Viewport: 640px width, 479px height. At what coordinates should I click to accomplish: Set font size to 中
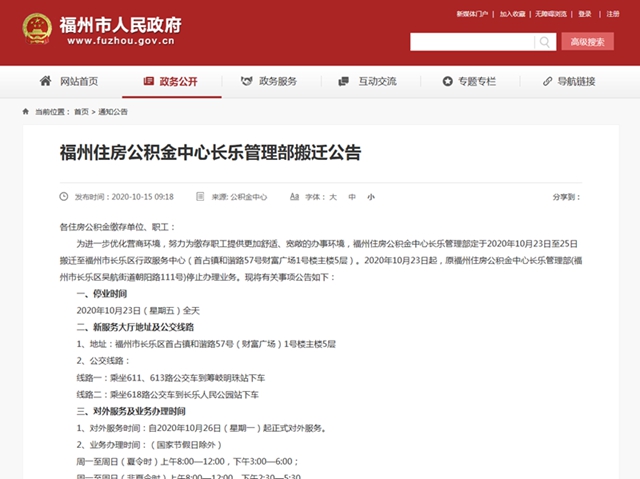click(x=352, y=197)
